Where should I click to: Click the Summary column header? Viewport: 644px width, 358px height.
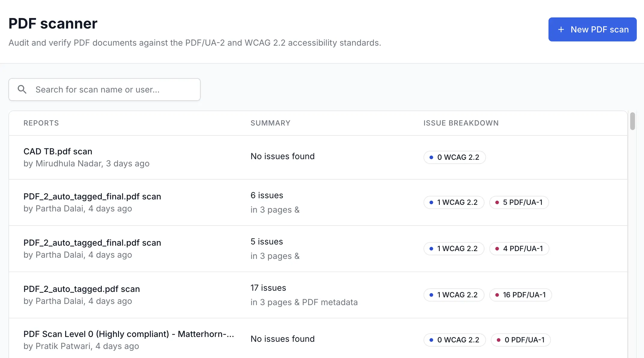(x=270, y=123)
